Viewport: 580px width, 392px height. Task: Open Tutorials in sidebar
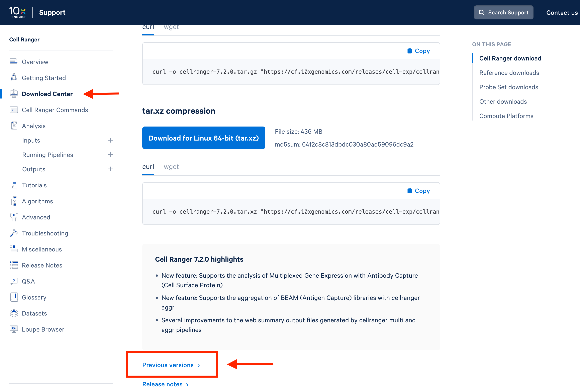click(34, 185)
